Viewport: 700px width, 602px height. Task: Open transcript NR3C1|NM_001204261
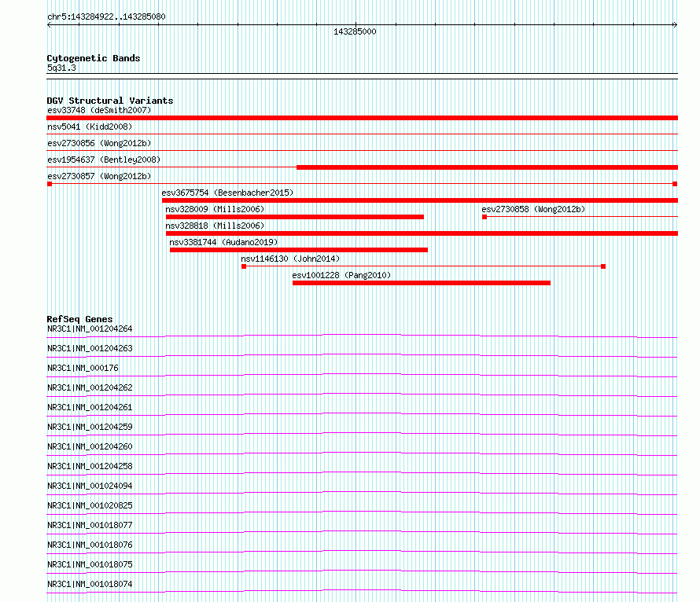[x=90, y=407]
